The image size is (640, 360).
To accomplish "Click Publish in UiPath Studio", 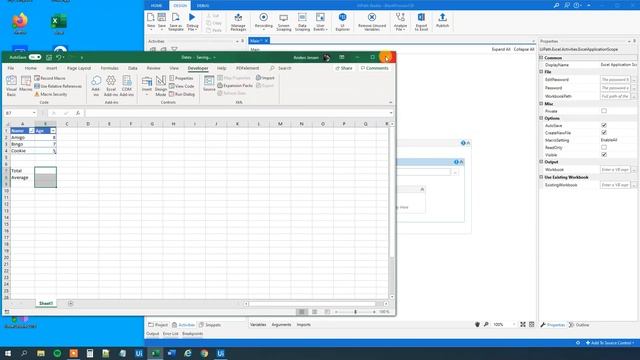I will (x=442, y=20).
